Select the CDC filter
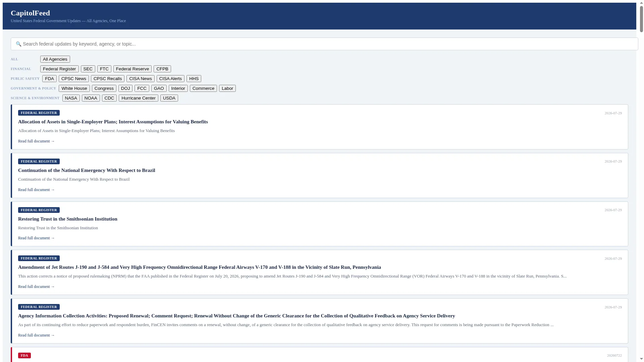The height and width of the screenshot is (362, 644). tap(109, 98)
